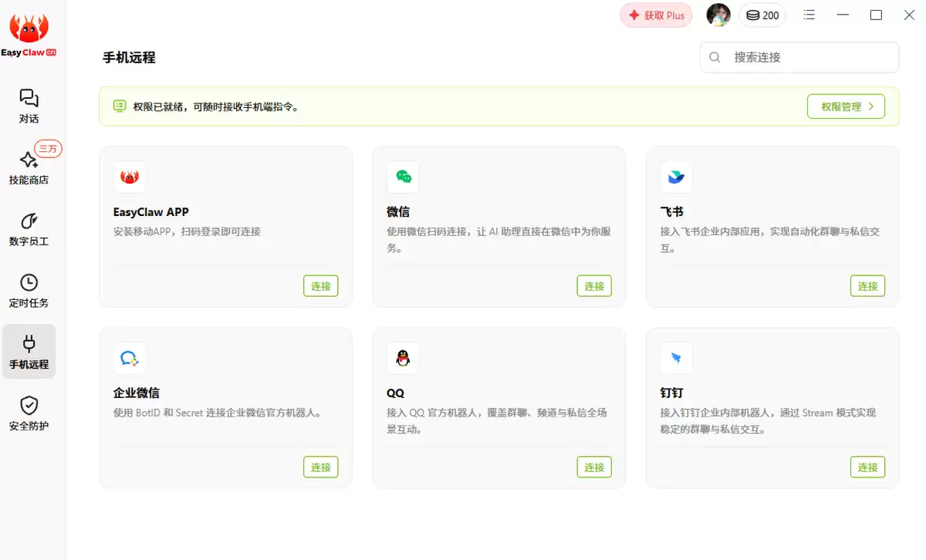Click the 飞书 Feishu icon
926x560 pixels.
676,177
